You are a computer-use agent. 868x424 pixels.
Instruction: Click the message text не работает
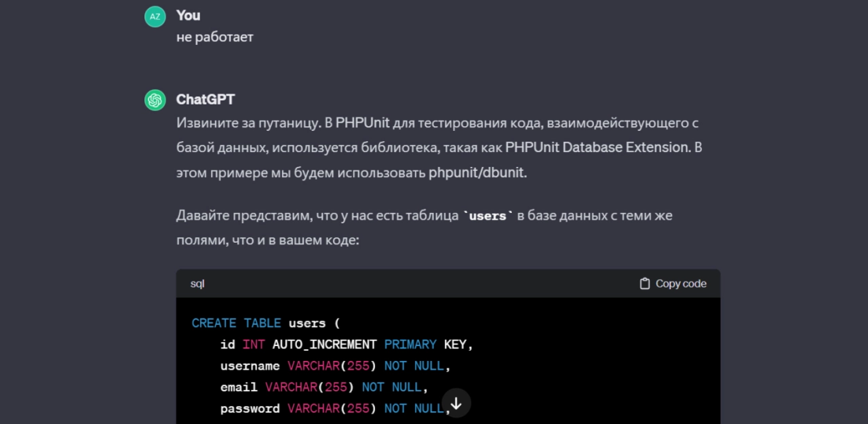point(214,37)
